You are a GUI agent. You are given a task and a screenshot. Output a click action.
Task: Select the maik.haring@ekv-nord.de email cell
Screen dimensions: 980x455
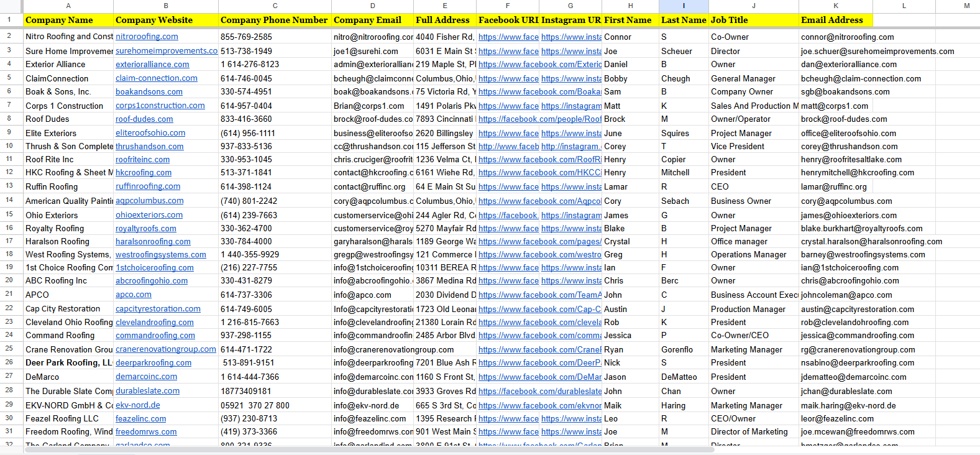[835, 405]
